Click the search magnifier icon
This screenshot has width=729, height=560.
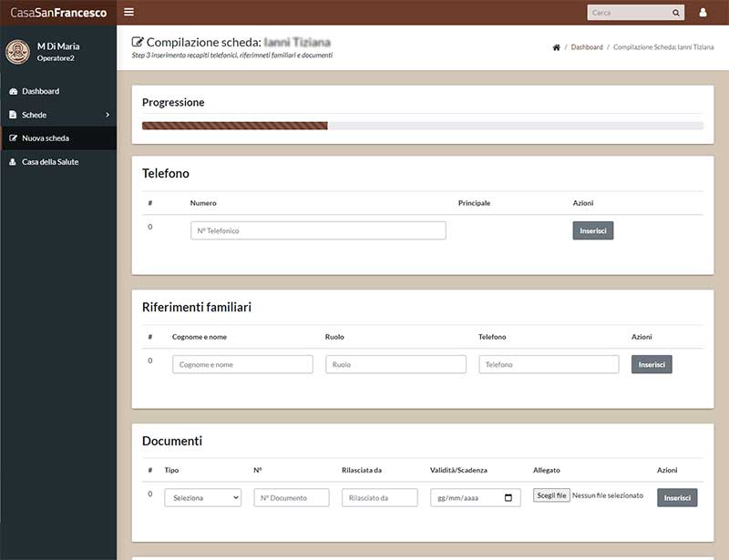[x=675, y=13]
